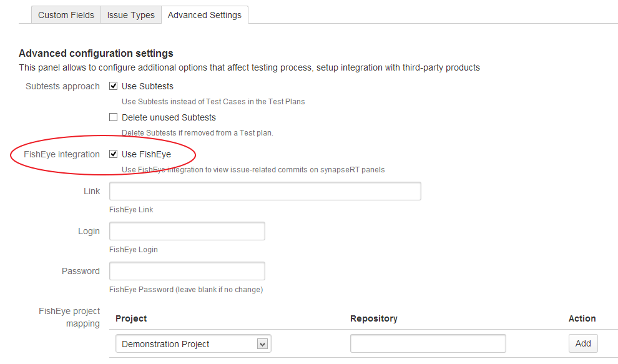This screenshot has height=364, width=618.
Task: Click the Action column header
Action: [582, 318]
